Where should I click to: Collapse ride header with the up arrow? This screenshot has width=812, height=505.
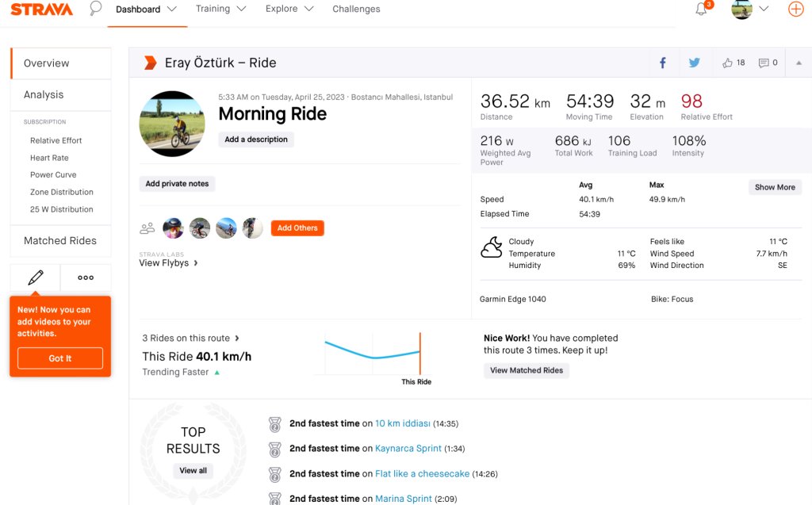799,63
